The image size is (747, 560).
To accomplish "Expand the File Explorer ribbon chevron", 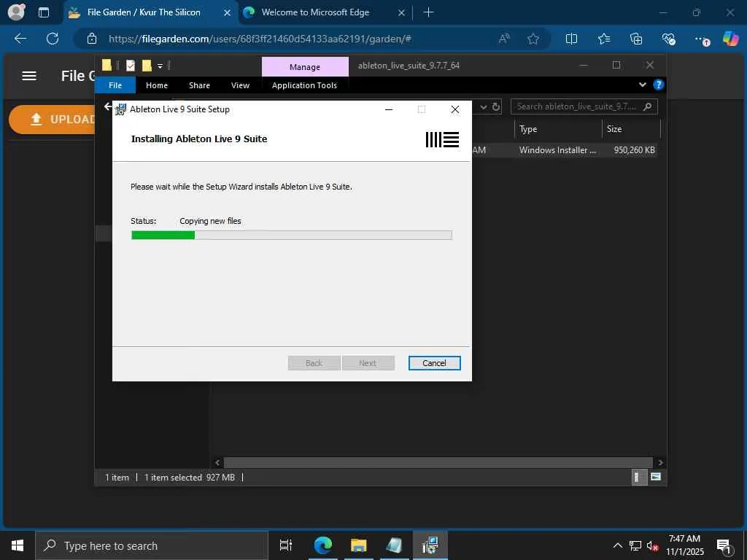I will [x=642, y=85].
